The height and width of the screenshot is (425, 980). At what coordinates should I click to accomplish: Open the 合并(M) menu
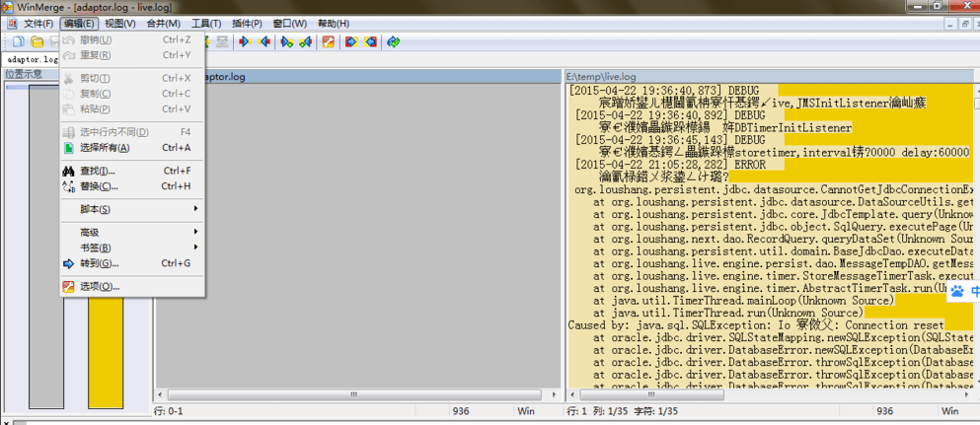[163, 24]
